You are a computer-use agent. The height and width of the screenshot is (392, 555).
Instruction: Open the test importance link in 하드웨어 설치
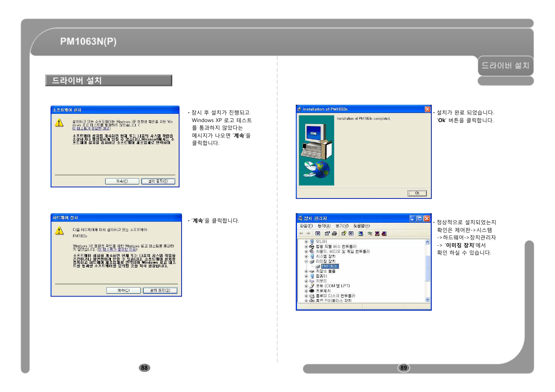117,249
